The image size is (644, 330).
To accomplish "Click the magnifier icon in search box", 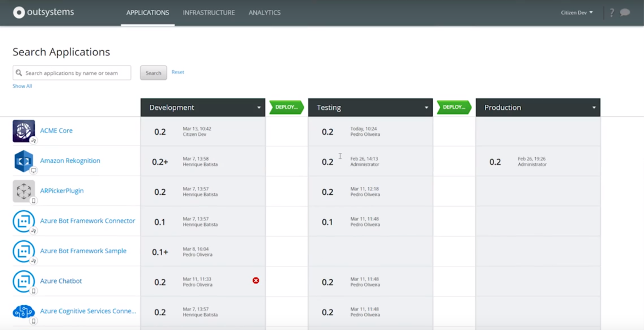I will point(19,73).
